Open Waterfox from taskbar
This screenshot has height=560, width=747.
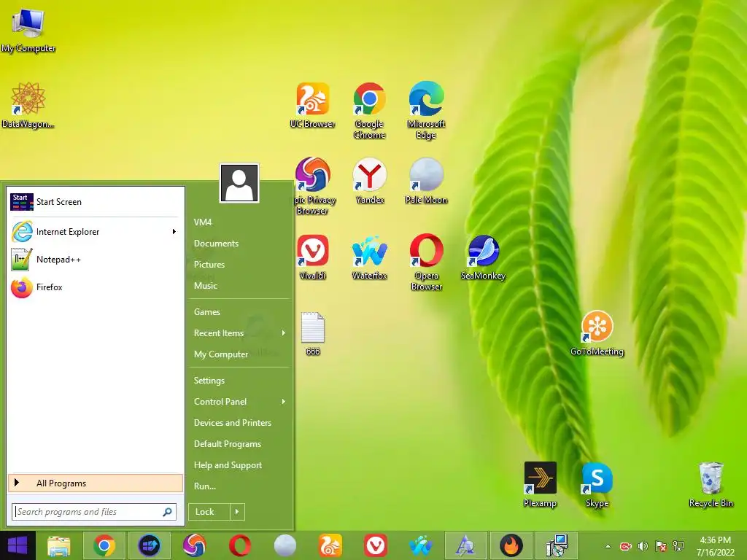(421, 545)
